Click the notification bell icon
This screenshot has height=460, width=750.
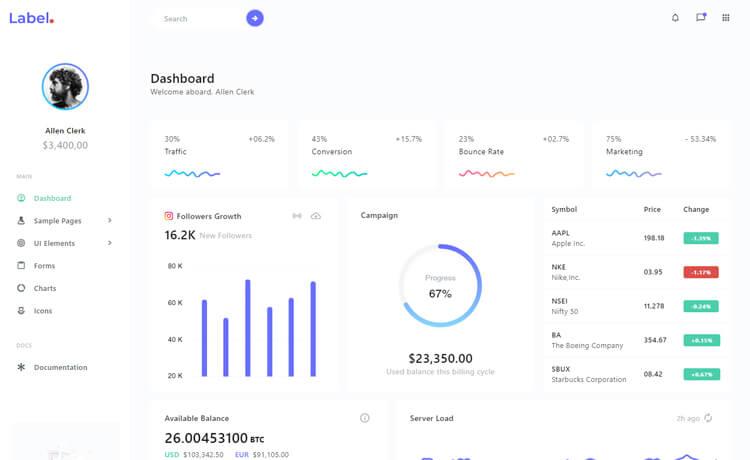coord(675,18)
